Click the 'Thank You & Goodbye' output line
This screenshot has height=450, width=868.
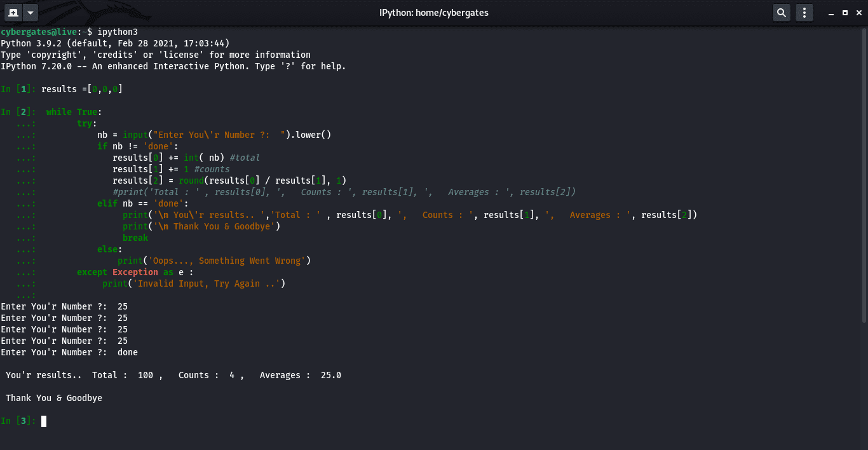pyautogui.click(x=54, y=398)
